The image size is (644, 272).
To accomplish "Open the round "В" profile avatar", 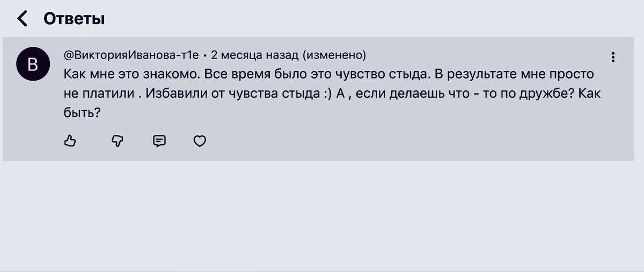I will [x=32, y=65].
